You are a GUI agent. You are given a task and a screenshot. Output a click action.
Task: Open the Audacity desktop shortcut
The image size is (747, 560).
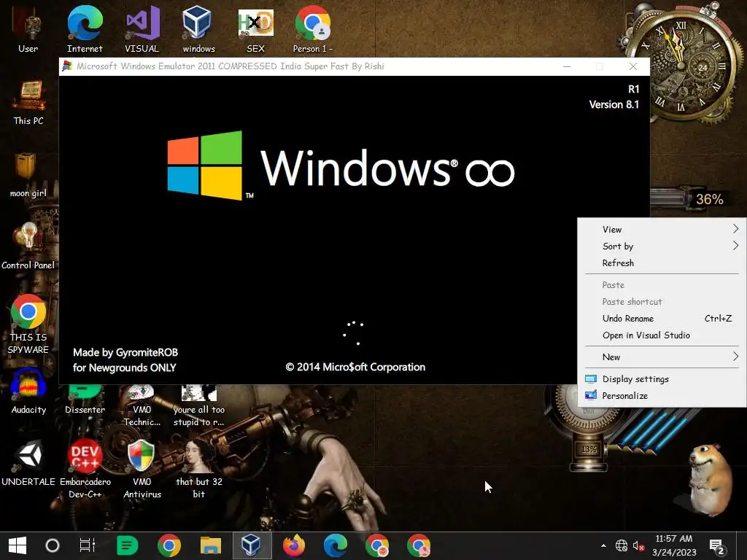coord(28,392)
